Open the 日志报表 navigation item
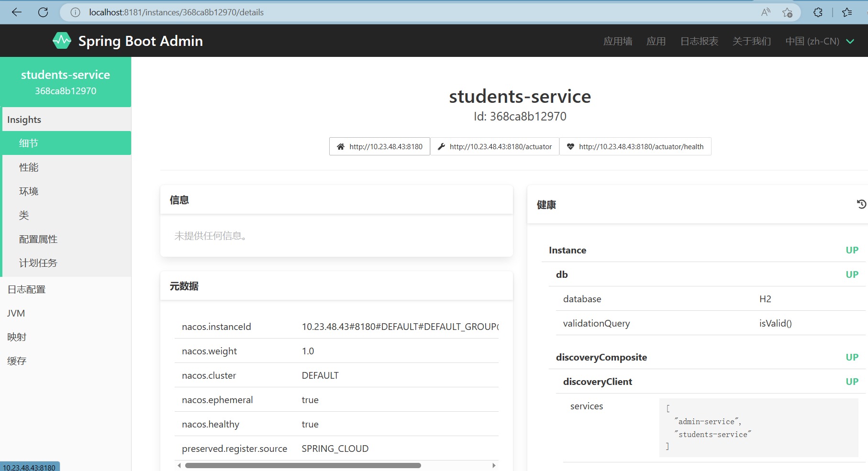Screen dimensions: 868x471 point(699,41)
